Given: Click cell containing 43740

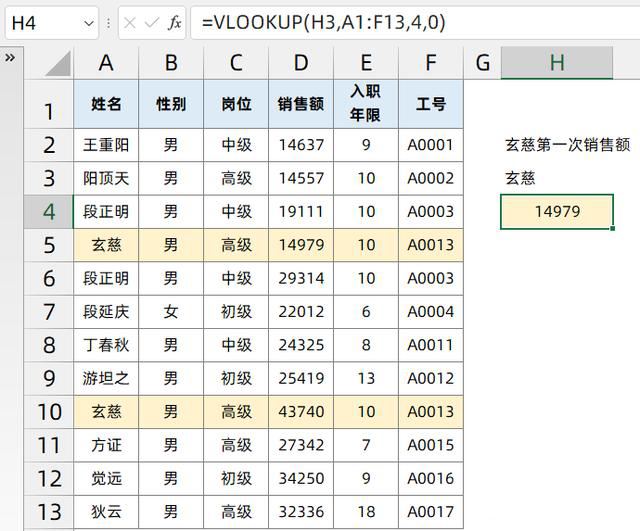Looking at the screenshot, I should [301, 411].
